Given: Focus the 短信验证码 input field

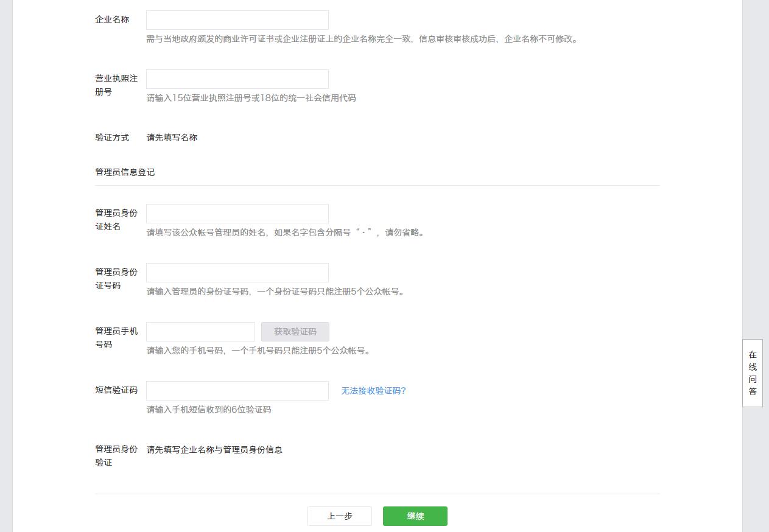Looking at the screenshot, I should 237,391.
